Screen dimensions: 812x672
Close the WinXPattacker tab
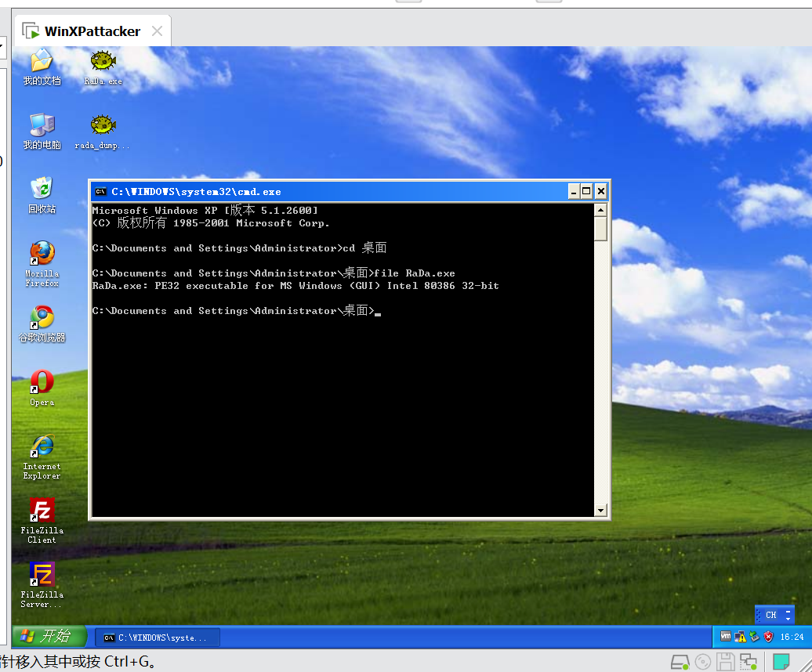[157, 31]
